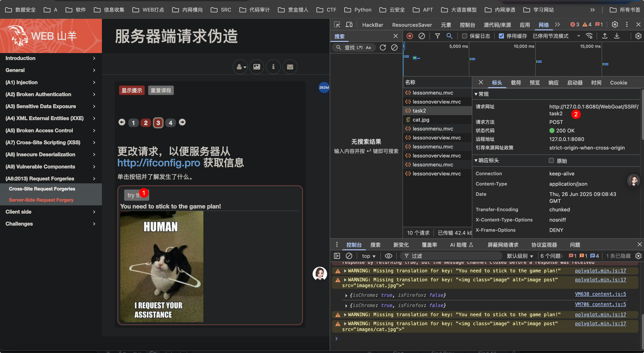Switch to the 响应 tab
The height and width of the screenshot is (353, 644).
coord(553,83)
